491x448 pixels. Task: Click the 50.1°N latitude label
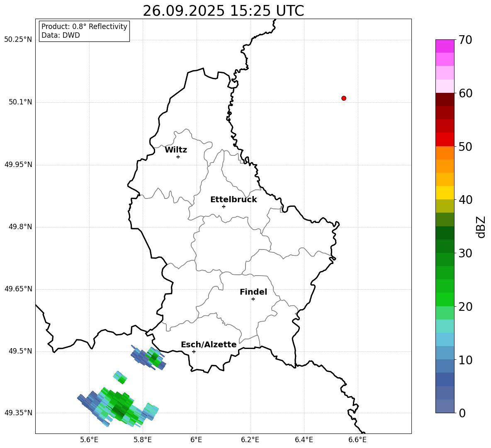pyautogui.click(x=21, y=102)
